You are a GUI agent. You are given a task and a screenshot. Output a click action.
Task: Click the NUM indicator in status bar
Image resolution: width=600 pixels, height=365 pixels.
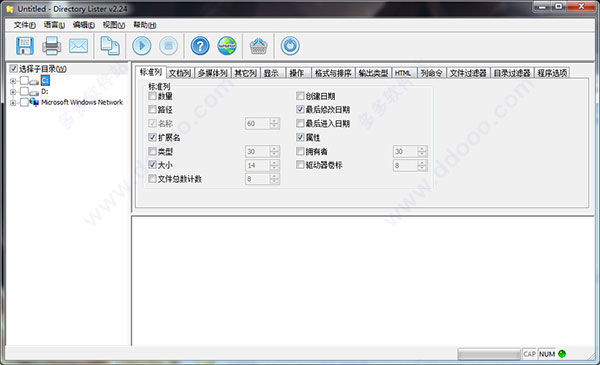tap(547, 354)
